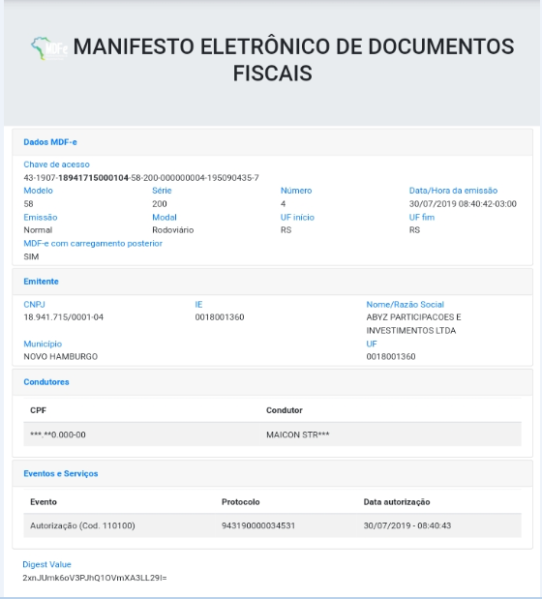The width and height of the screenshot is (542, 599).
Task: Click the 'Condutores' section header
Action: tap(46, 382)
